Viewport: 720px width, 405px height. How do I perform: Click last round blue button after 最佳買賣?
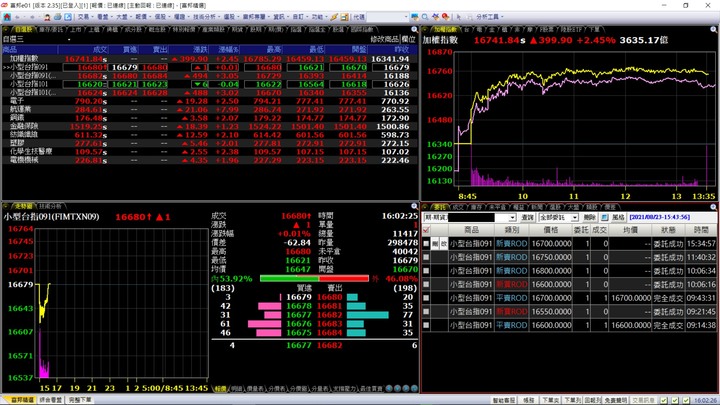[414, 388]
